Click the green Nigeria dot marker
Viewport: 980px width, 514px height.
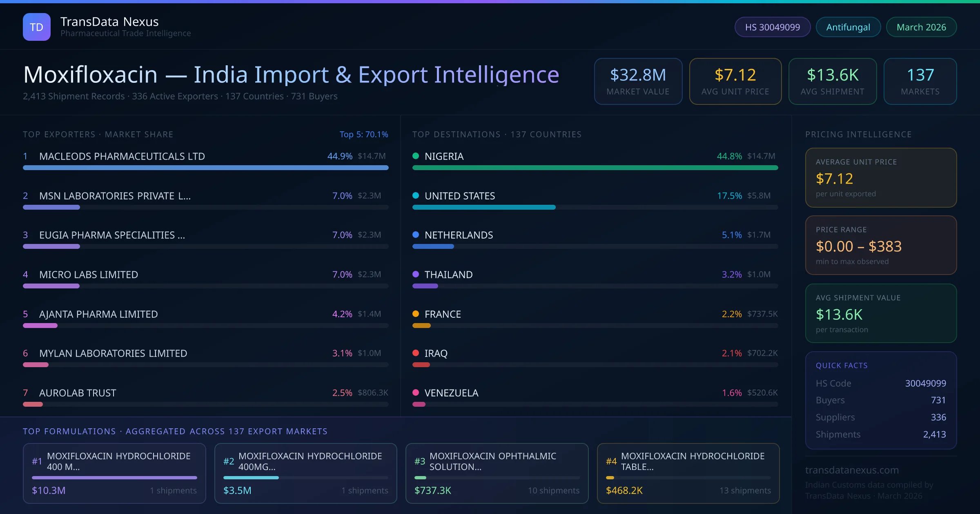pos(416,156)
